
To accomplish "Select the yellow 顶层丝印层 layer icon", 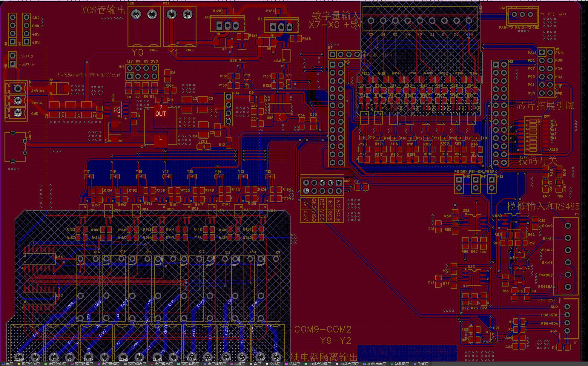I will (19, 364).
